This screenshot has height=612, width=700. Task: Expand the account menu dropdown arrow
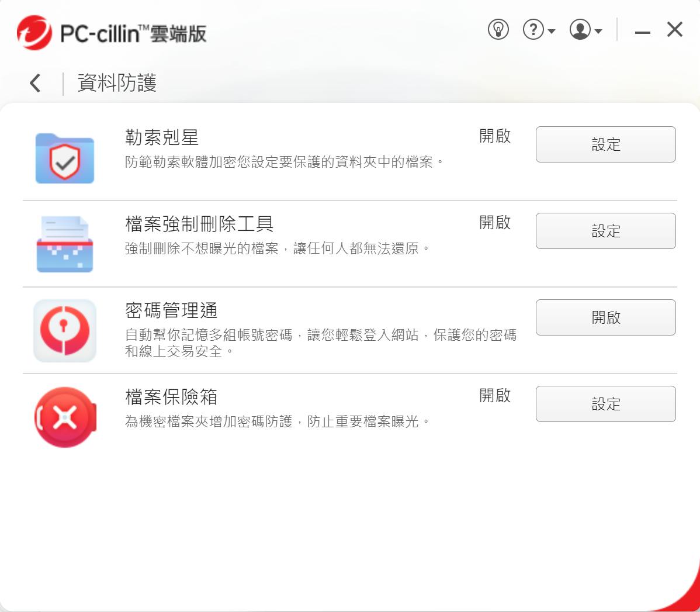tap(599, 31)
